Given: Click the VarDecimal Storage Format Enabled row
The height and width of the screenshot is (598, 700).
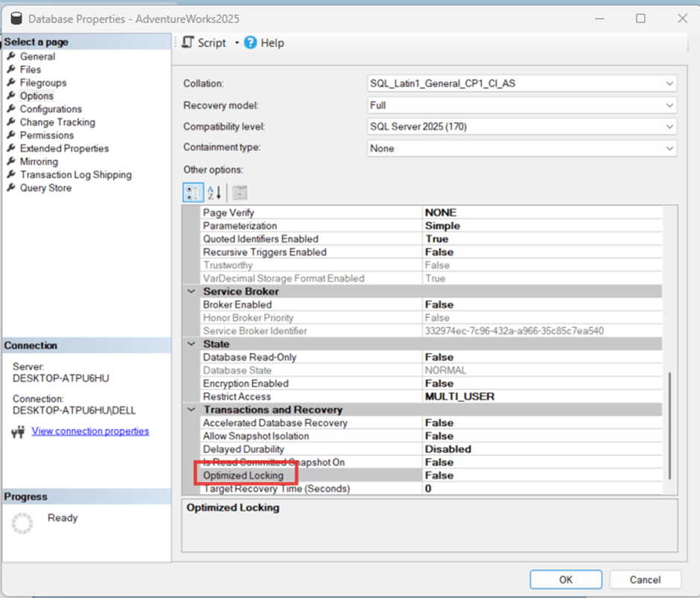Looking at the screenshot, I should click(431, 279).
